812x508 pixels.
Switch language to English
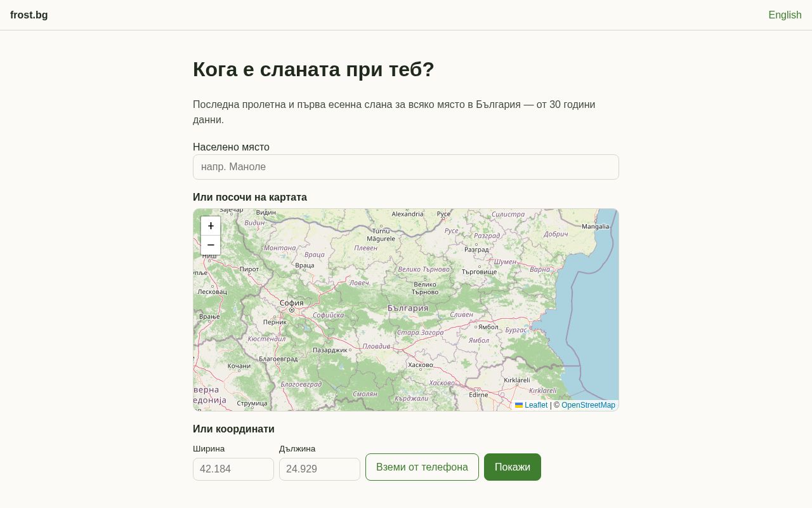(785, 15)
